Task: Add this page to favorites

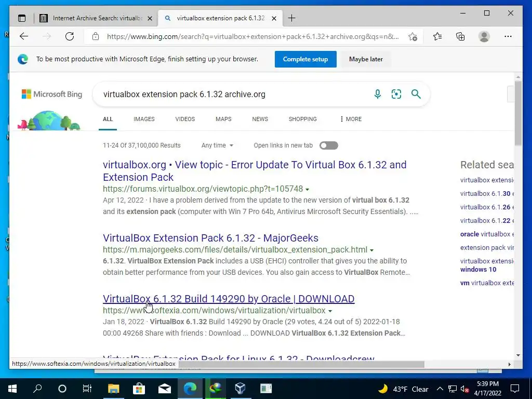Action: pyautogui.click(x=413, y=37)
